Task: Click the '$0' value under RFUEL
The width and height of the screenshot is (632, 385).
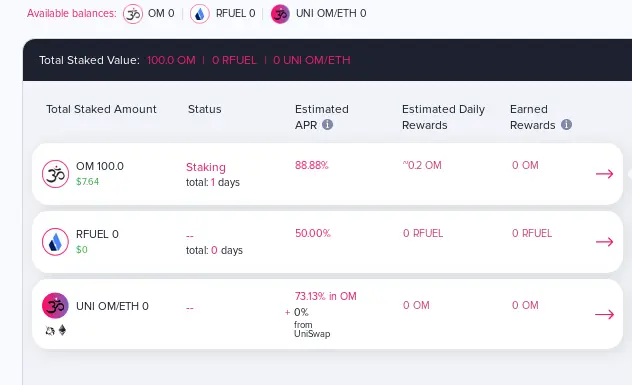Action: tap(82, 250)
